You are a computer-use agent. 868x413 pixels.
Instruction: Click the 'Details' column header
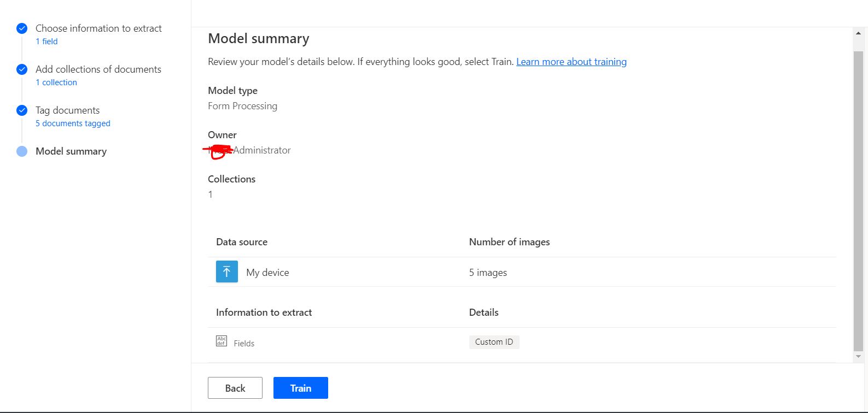[483, 312]
